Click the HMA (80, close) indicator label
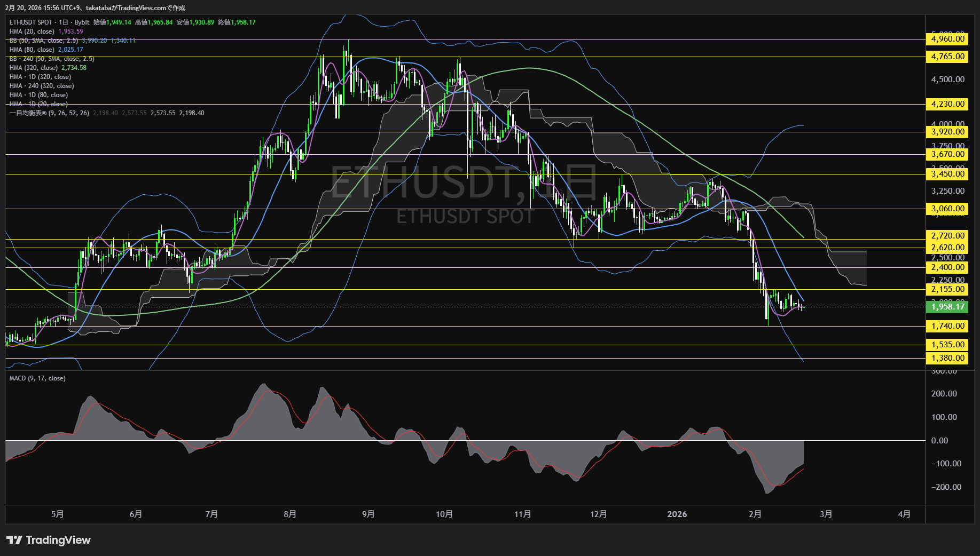 pyautogui.click(x=32, y=50)
